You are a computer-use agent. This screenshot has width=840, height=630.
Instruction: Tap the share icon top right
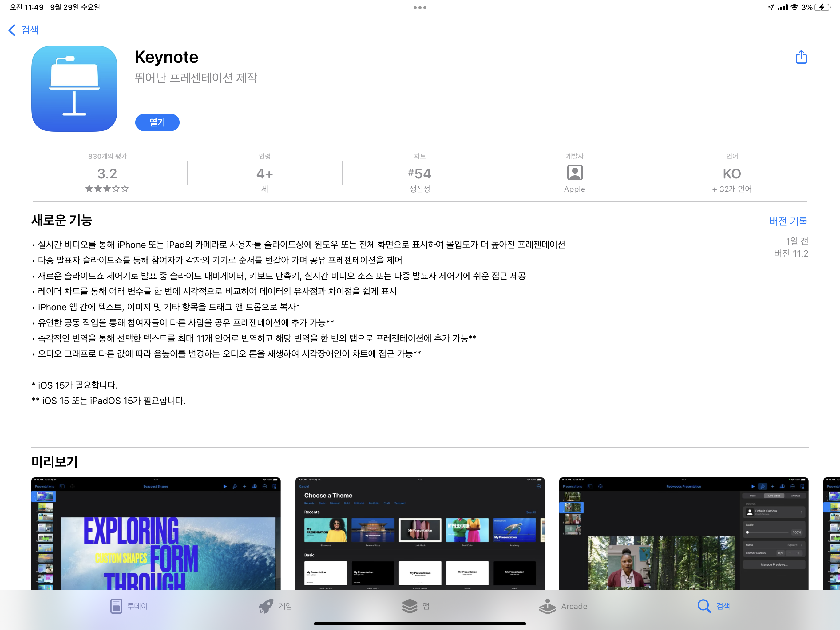(x=801, y=57)
